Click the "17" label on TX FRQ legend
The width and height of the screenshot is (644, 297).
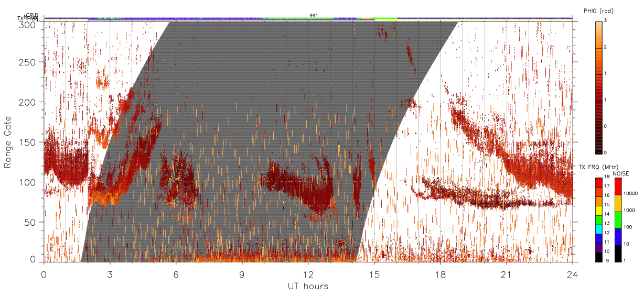(607, 187)
